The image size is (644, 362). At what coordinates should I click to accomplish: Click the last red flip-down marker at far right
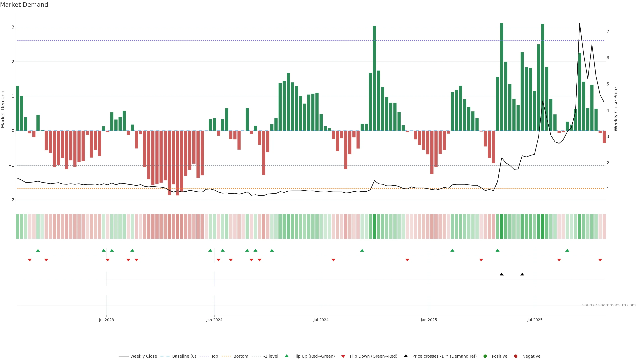(x=600, y=260)
